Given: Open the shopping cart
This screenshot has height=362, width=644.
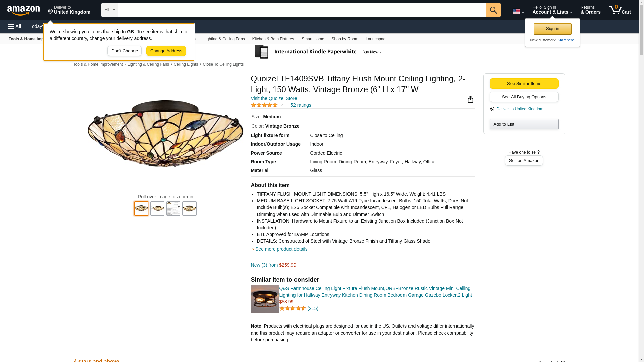Looking at the screenshot, I should 620,10.
